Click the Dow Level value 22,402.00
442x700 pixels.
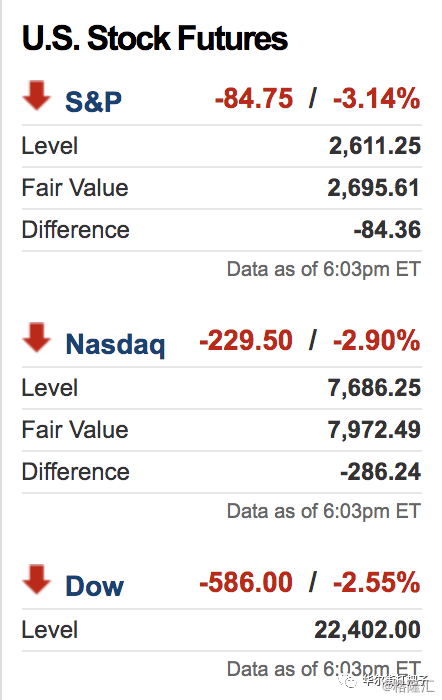tap(367, 629)
